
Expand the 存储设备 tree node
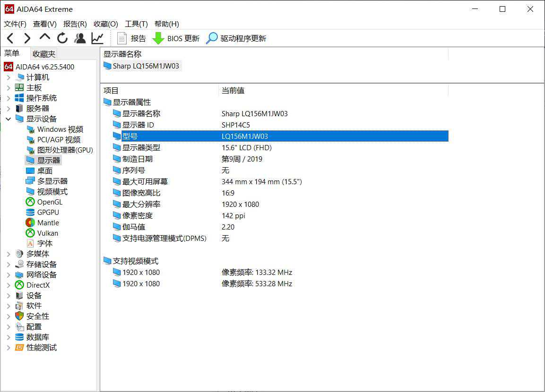(x=9, y=264)
